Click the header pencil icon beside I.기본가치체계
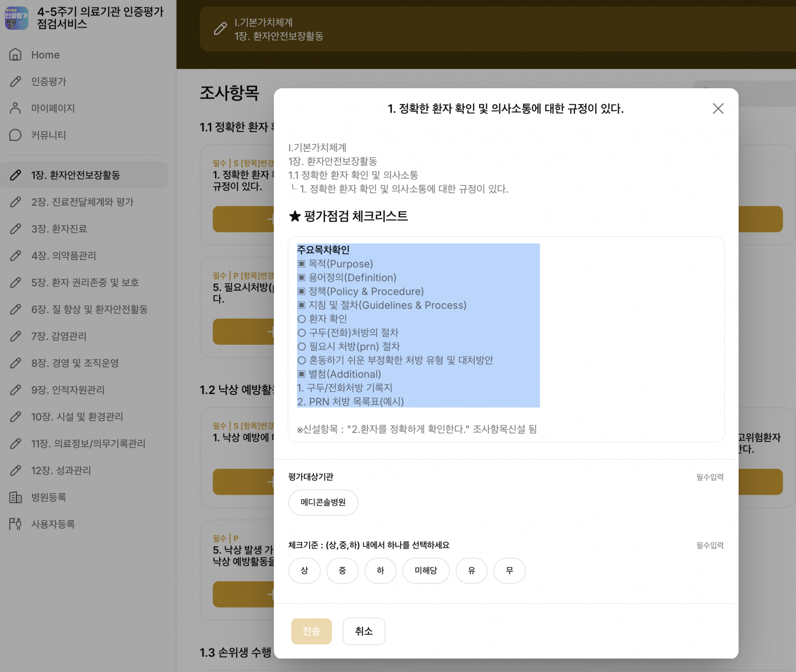The width and height of the screenshot is (796, 672). [x=220, y=29]
